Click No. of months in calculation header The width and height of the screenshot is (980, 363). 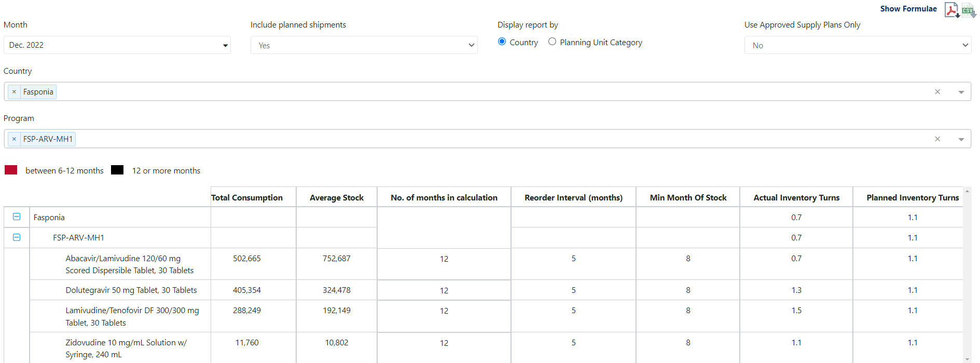coord(444,198)
